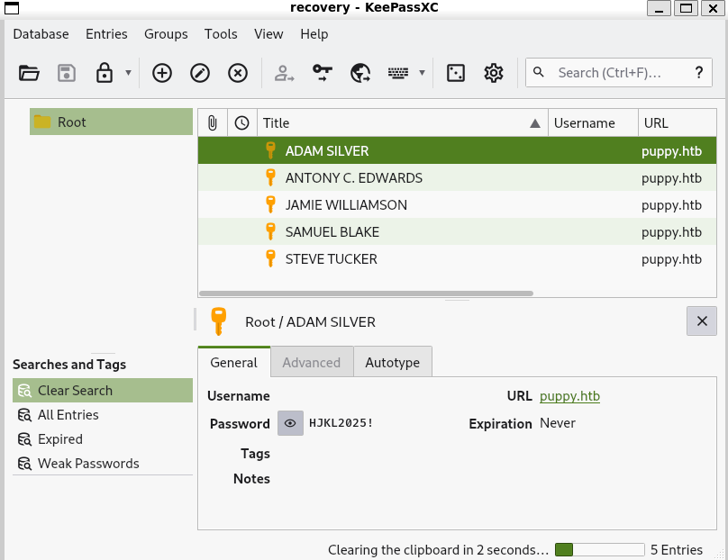Image resolution: width=728 pixels, height=560 pixels.
Task: Select the STEVE TUCKER entry
Action: point(458,258)
